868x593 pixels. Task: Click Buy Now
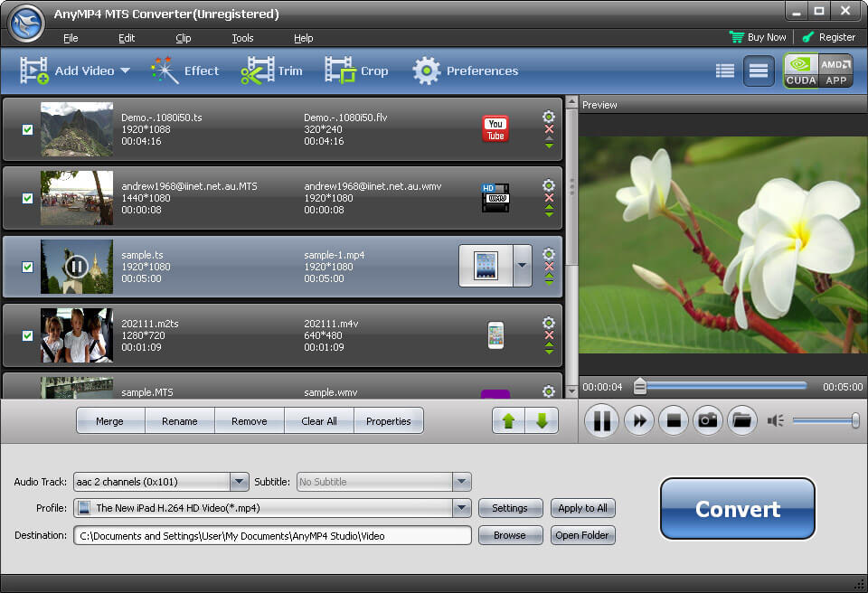coord(758,37)
